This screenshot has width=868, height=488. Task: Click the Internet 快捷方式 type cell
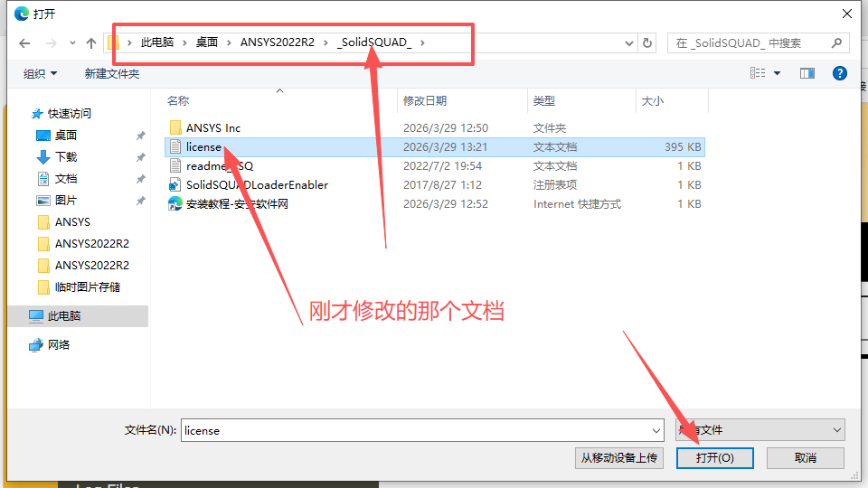(577, 203)
